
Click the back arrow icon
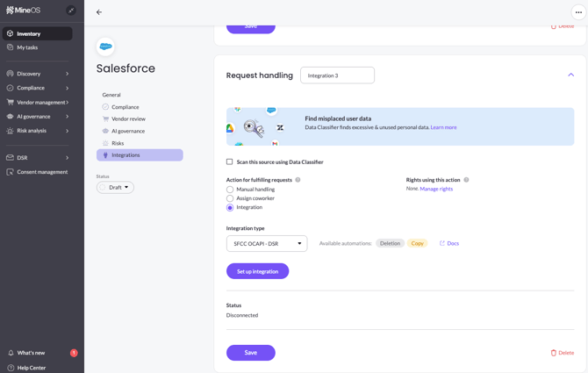[99, 12]
